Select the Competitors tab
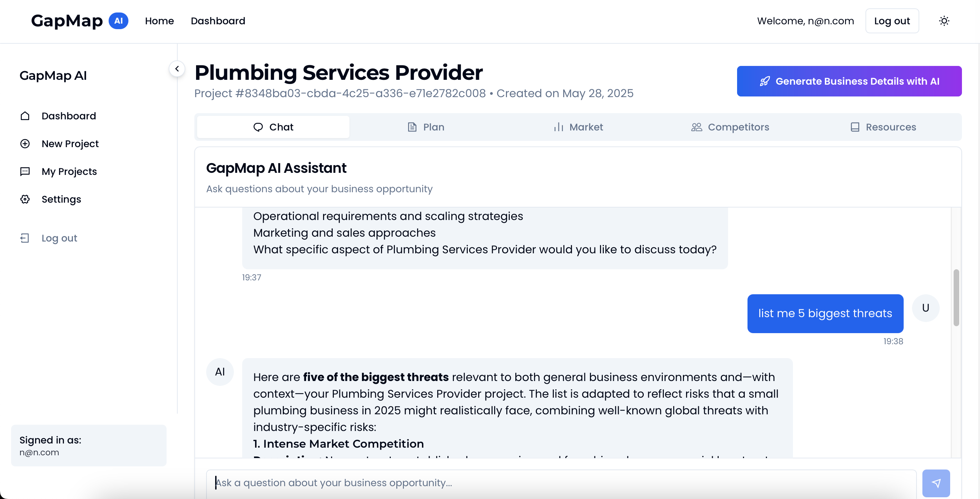The image size is (980, 499). tap(730, 127)
